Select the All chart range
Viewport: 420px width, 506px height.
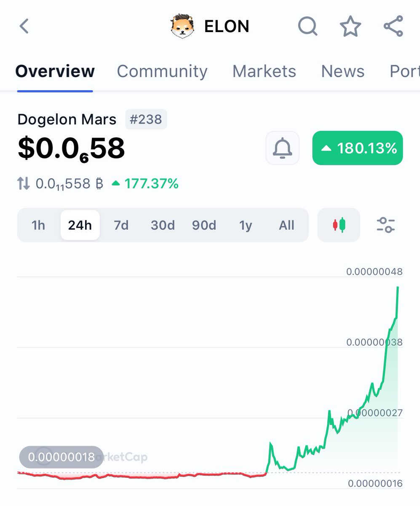click(x=286, y=225)
